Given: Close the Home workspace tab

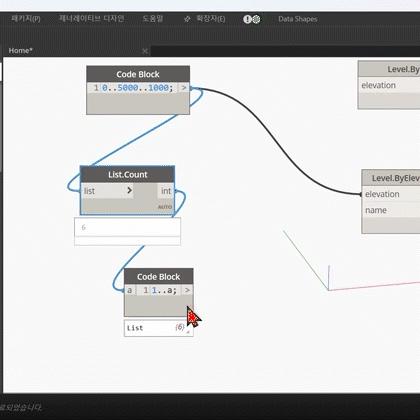Looking at the screenshot, I should tap(145, 51).
